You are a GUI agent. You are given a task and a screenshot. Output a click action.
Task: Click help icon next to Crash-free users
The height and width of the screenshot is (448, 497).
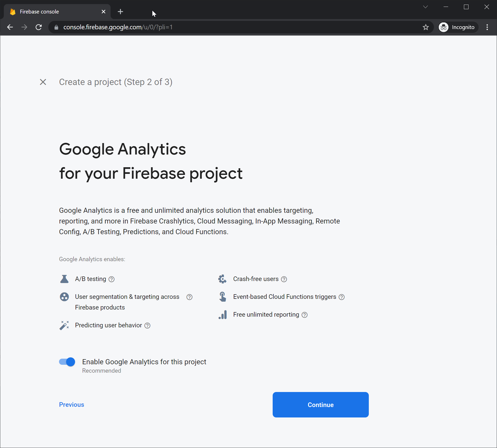pyautogui.click(x=284, y=279)
